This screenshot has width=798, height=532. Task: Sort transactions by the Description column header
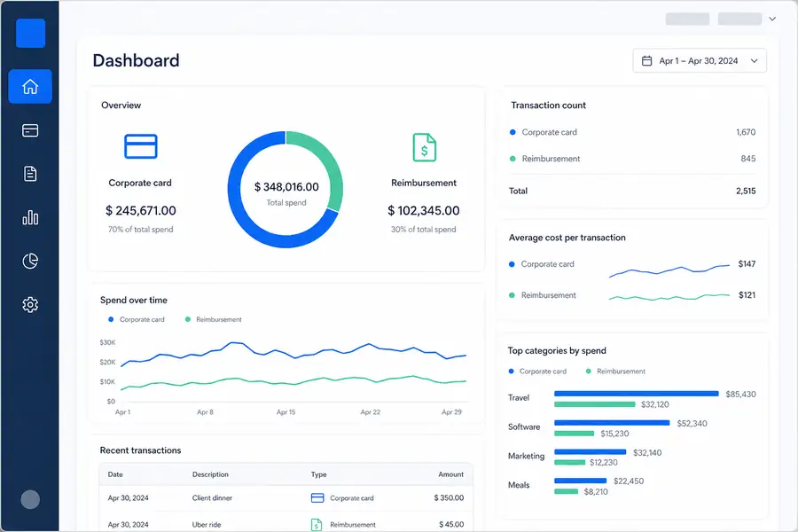[x=210, y=474]
